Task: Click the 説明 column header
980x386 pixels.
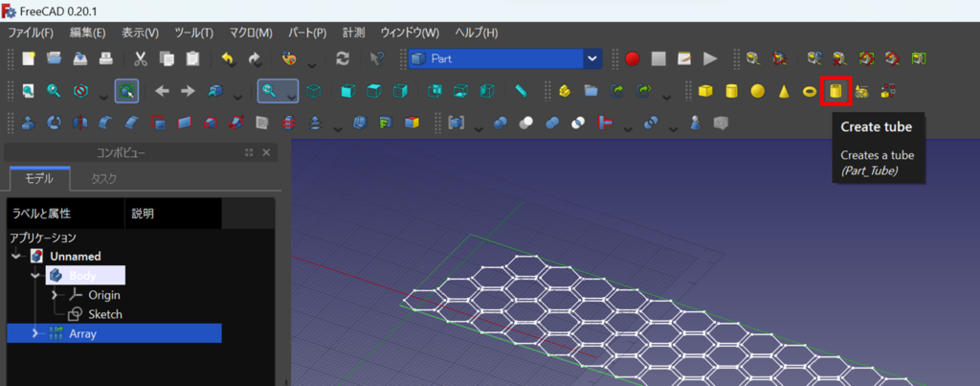Action: (x=173, y=214)
